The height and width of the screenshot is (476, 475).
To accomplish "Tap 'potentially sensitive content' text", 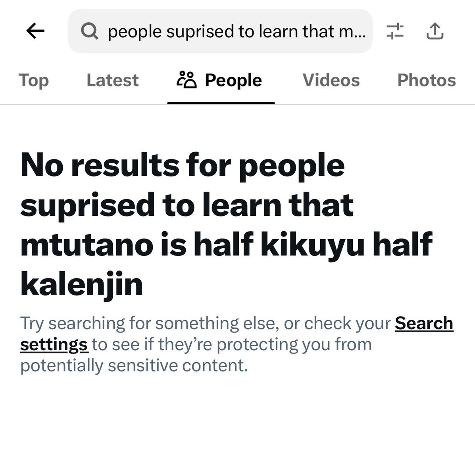I will click(x=134, y=365).
